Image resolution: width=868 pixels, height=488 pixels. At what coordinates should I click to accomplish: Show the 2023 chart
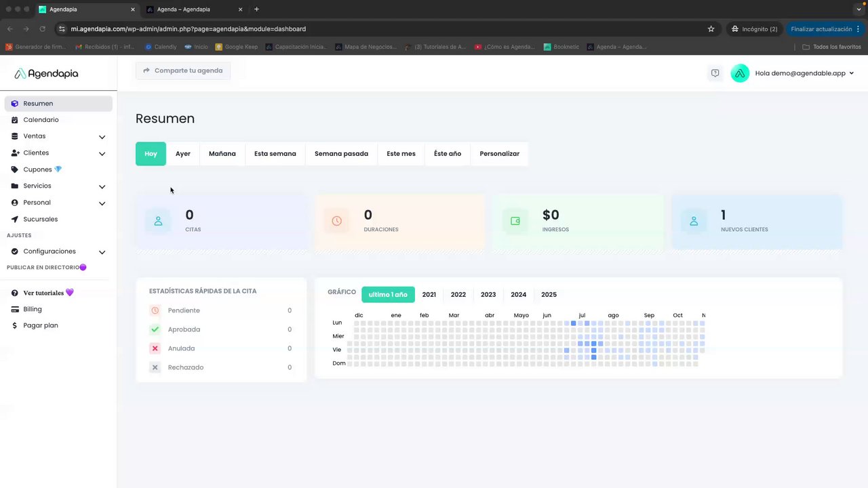(488, 295)
